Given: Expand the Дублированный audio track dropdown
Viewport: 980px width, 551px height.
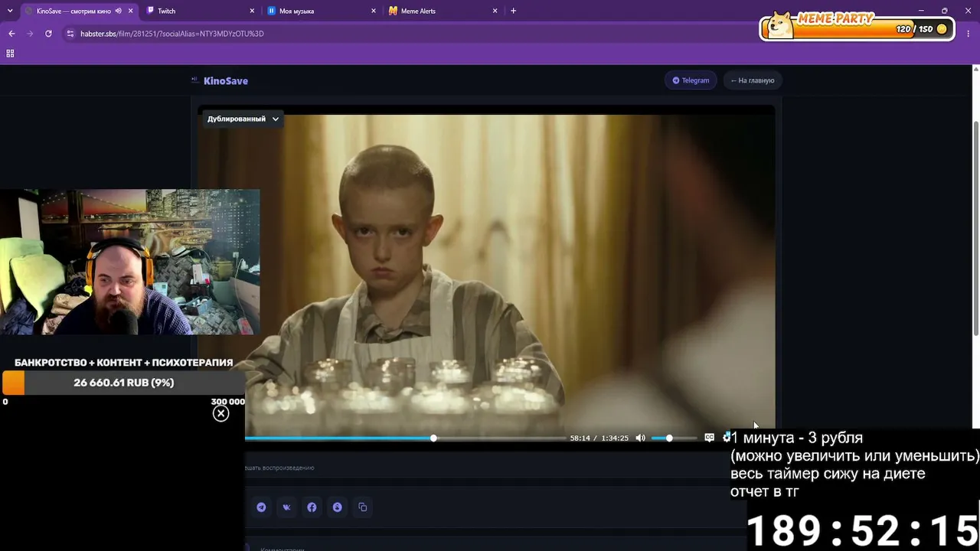Looking at the screenshot, I should pos(243,119).
